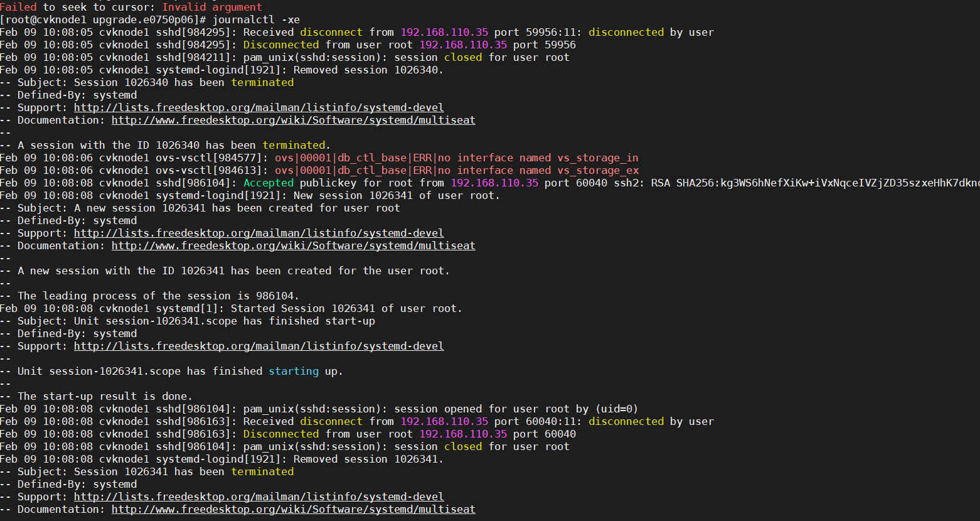Open Documentation link under Session 1026341 terminated subject
980x521 pixels.
293,509
